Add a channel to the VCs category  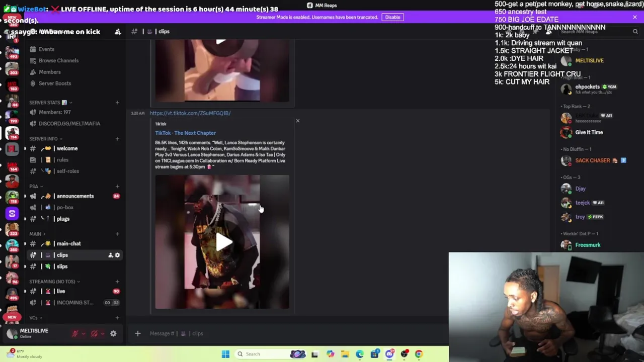117,318
